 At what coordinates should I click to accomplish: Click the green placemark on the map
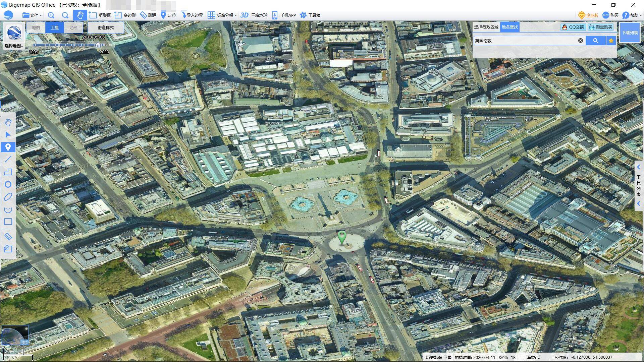(342, 237)
